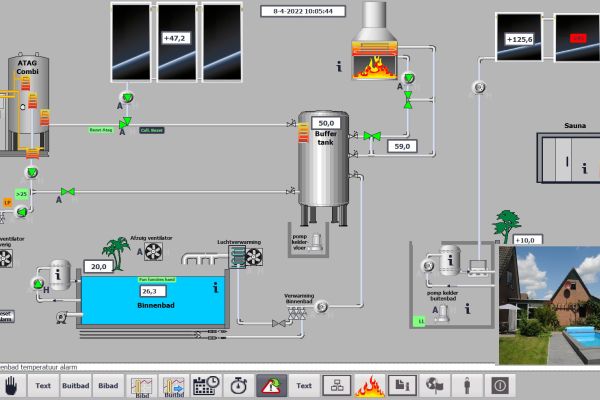
Task: Click the person icon in toolbar
Action: [x=467, y=385]
